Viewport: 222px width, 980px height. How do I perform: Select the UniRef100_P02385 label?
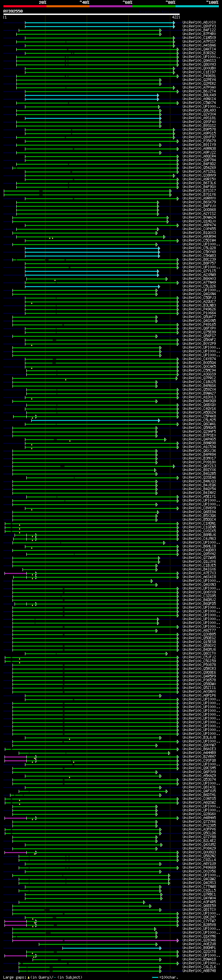click(199, 825)
